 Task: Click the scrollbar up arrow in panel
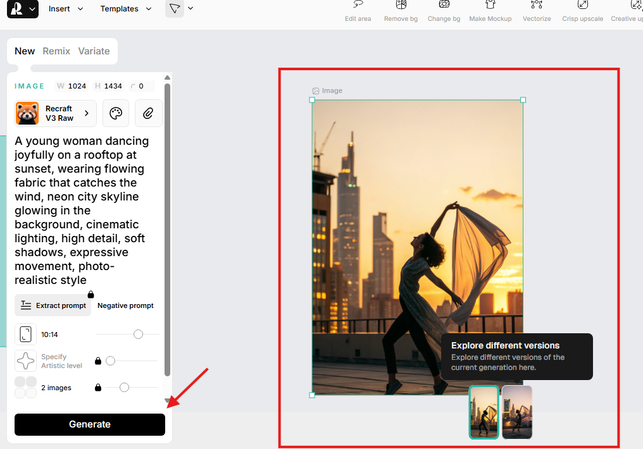point(167,77)
